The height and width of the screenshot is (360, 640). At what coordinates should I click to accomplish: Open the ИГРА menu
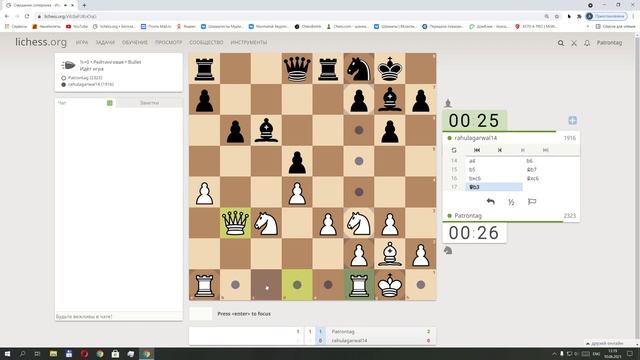[82, 42]
